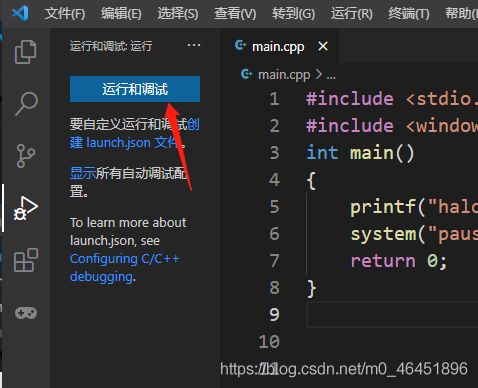Open the Extensions view
Image resolution: width=478 pixels, height=388 pixels.
26,260
